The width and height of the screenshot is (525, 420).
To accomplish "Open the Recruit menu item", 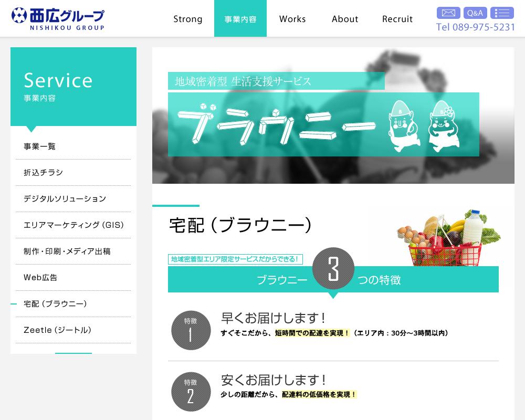I will (397, 18).
